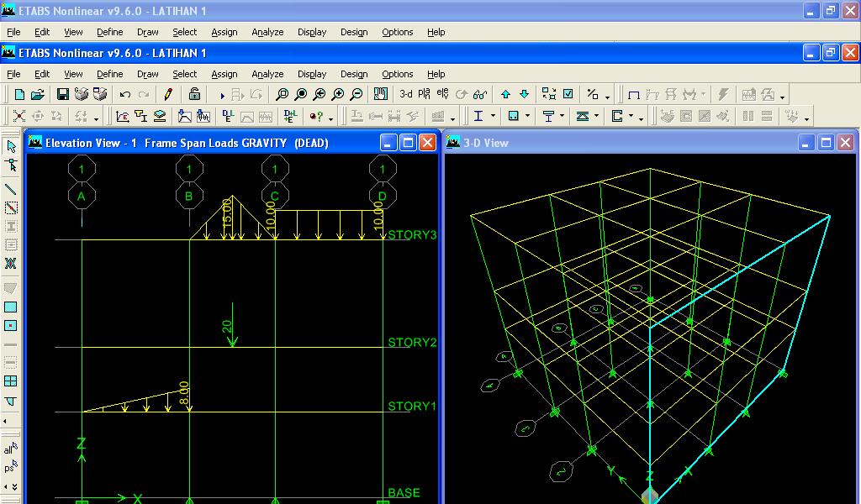
Task: Open the Analyze menu
Action: tap(267, 74)
